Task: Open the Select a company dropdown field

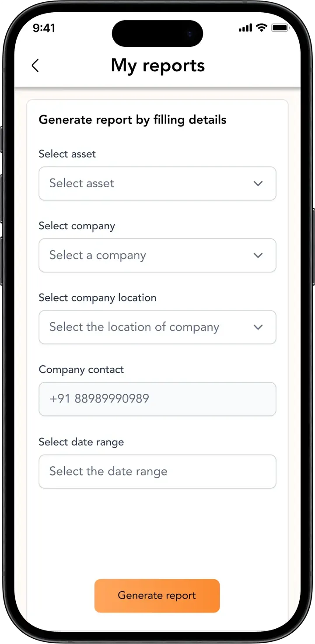Action: pos(149,255)
